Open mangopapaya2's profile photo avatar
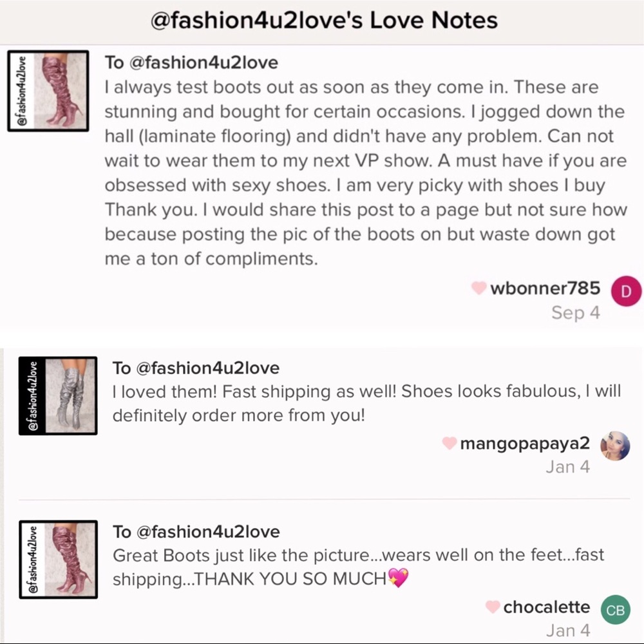Screen dimensions: 644x644 (615, 446)
